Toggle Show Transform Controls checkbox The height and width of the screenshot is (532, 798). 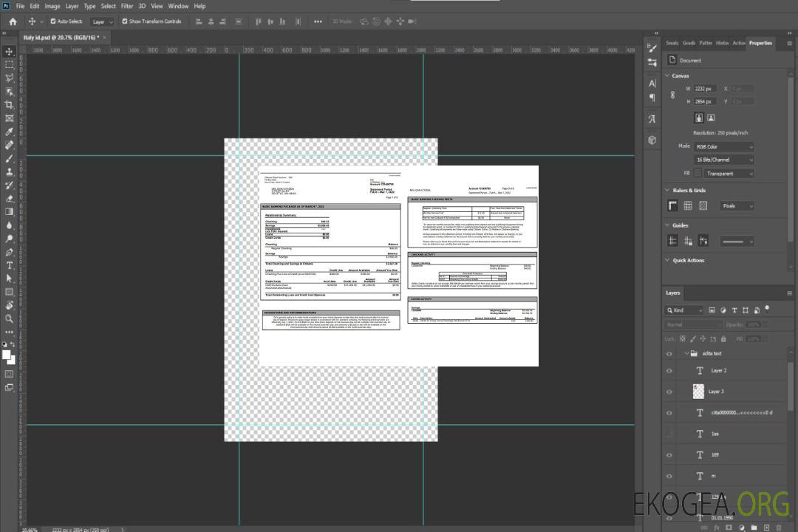click(x=124, y=21)
